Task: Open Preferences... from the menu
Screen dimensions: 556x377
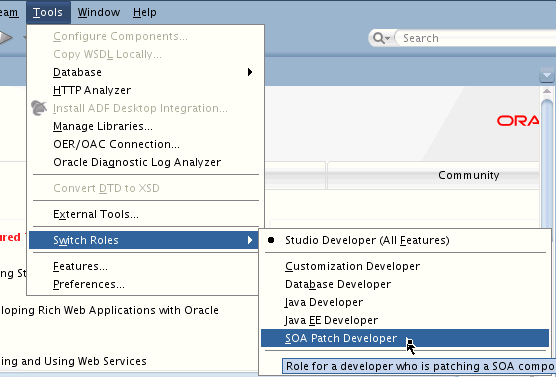Action: [x=145, y=284]
